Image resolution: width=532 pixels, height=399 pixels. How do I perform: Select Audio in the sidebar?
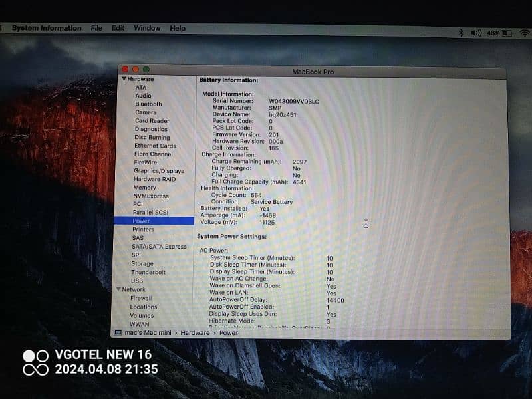click(143, 96)
